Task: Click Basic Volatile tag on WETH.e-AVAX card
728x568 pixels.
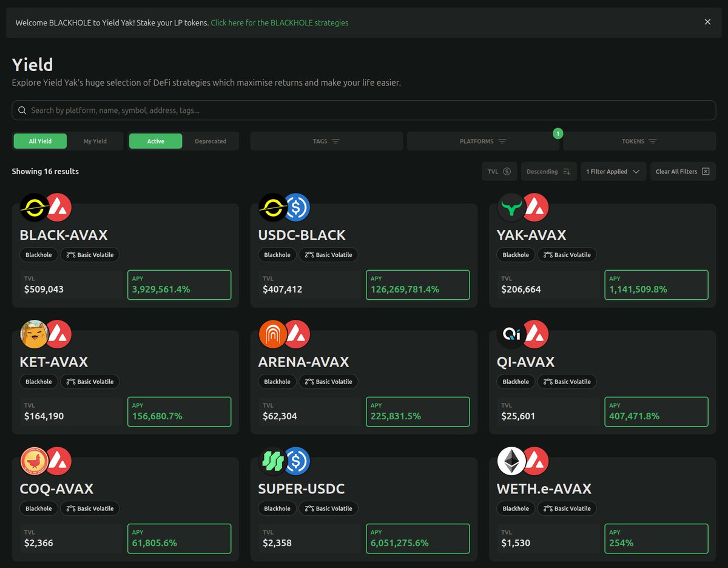Action: point(567,509)
